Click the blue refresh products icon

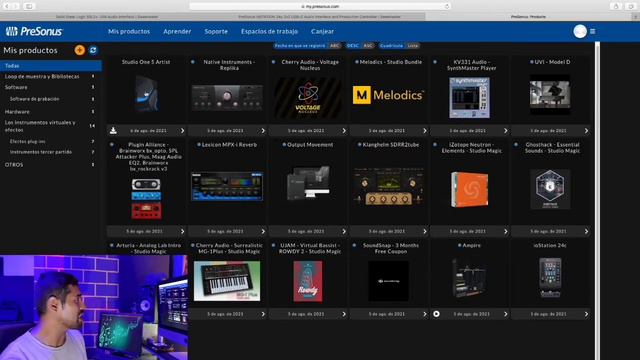[93, 50]
